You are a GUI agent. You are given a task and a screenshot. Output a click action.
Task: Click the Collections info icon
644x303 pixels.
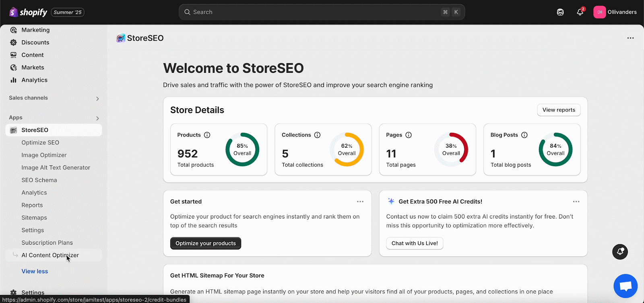pyautogui.click(x=317, y=135)
